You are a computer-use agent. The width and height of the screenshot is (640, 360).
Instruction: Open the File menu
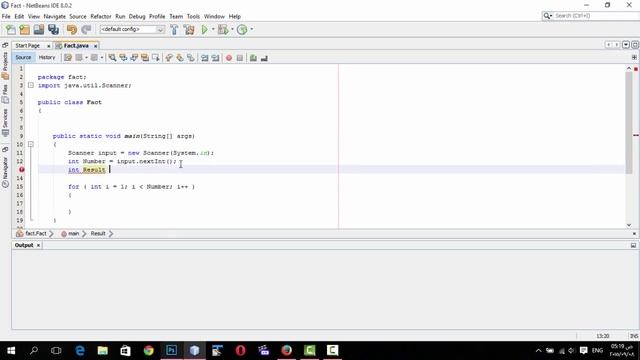coord(6,16)
